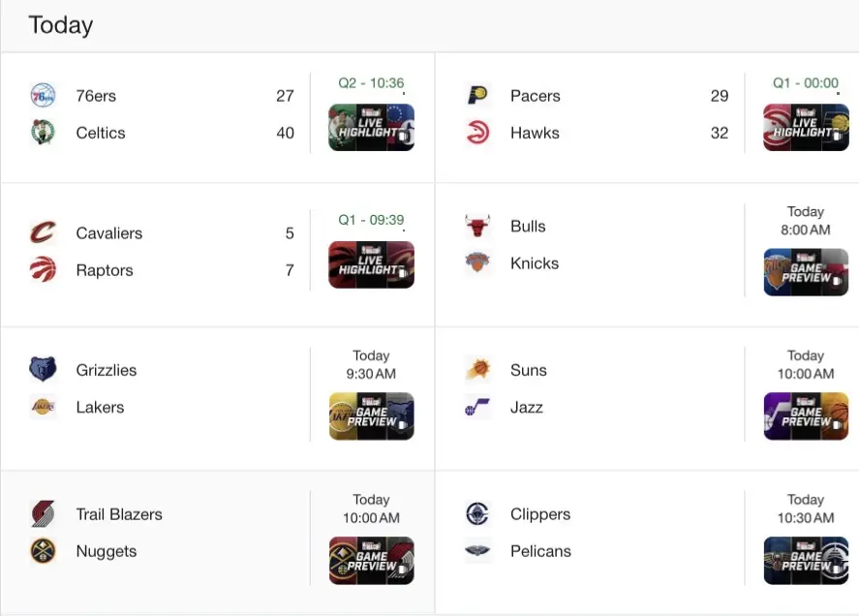The width and height of the screenshot is (859, 616).
Task: Click the Raptors team logo
Action: click(43, 269)
